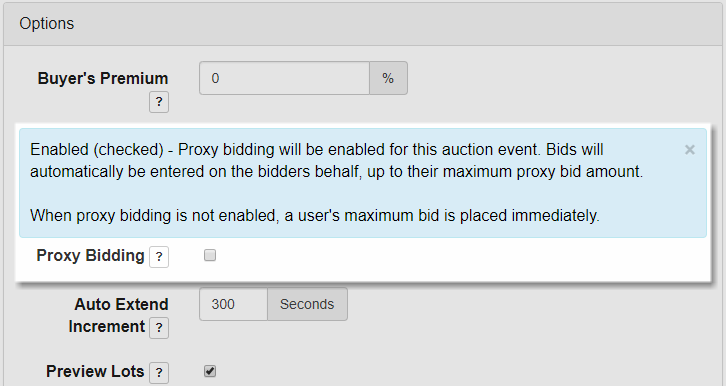Click the Preview Lots label

click(95, 371)
